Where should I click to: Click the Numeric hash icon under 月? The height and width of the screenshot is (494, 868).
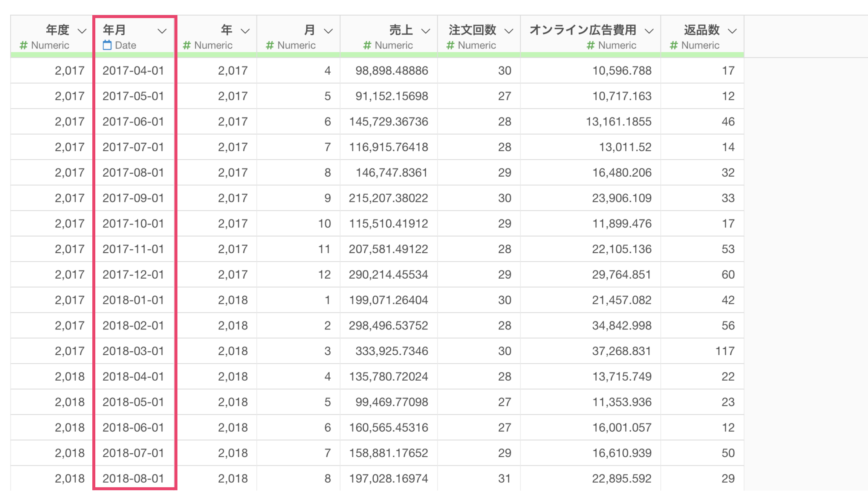pos(270,45)
